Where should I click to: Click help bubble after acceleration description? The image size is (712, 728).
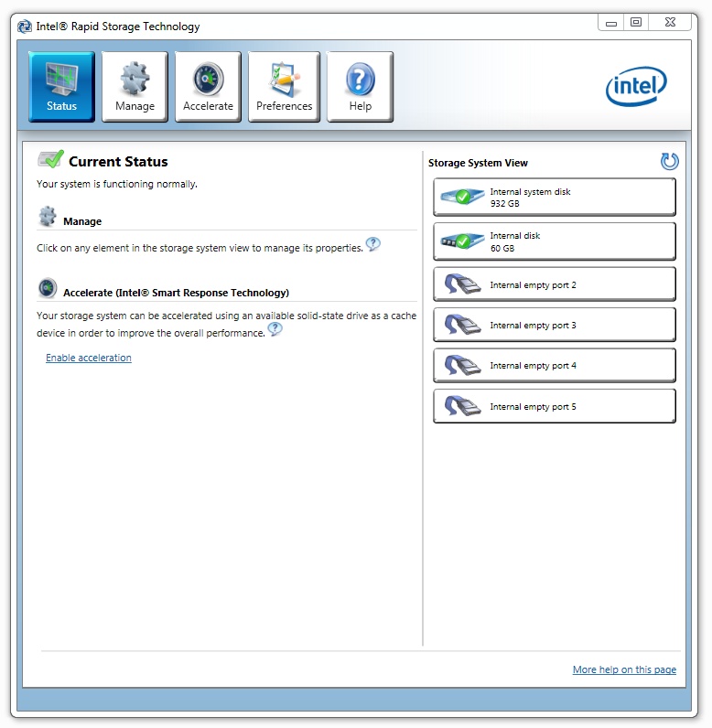point(275,328)
